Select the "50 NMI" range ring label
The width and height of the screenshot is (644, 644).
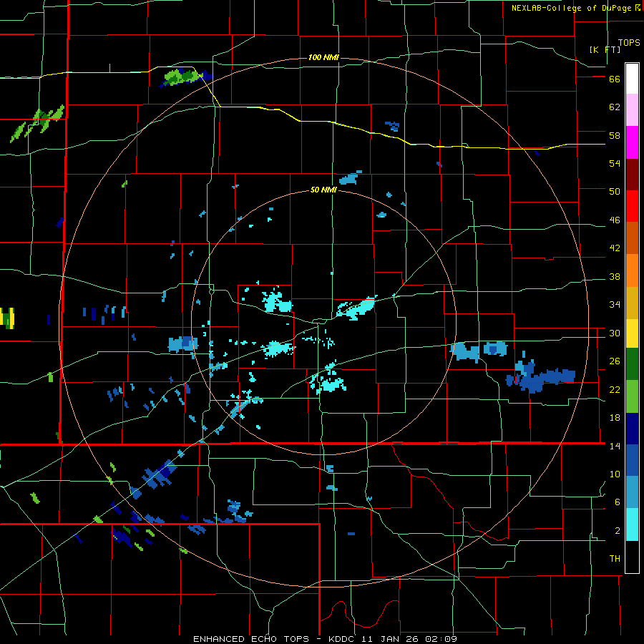click(323, 190)
